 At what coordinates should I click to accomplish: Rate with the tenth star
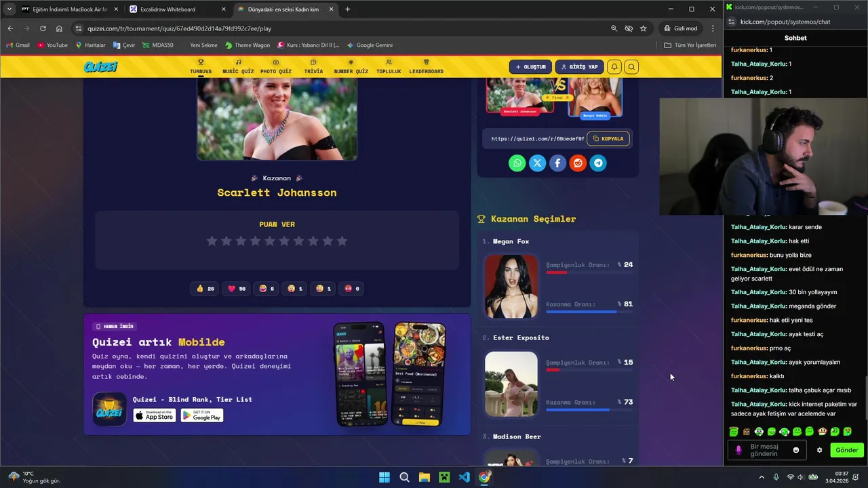point(342,241)
